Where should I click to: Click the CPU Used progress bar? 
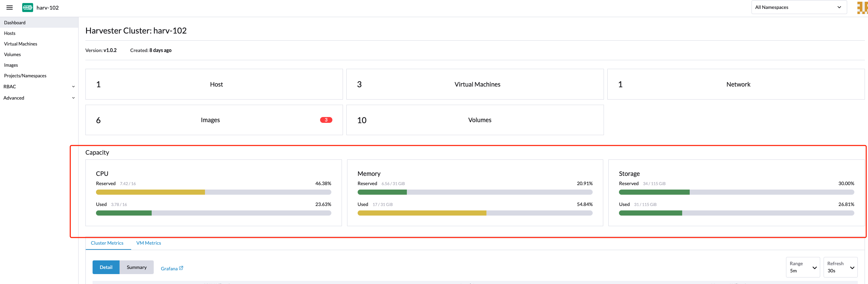point(213,213)
